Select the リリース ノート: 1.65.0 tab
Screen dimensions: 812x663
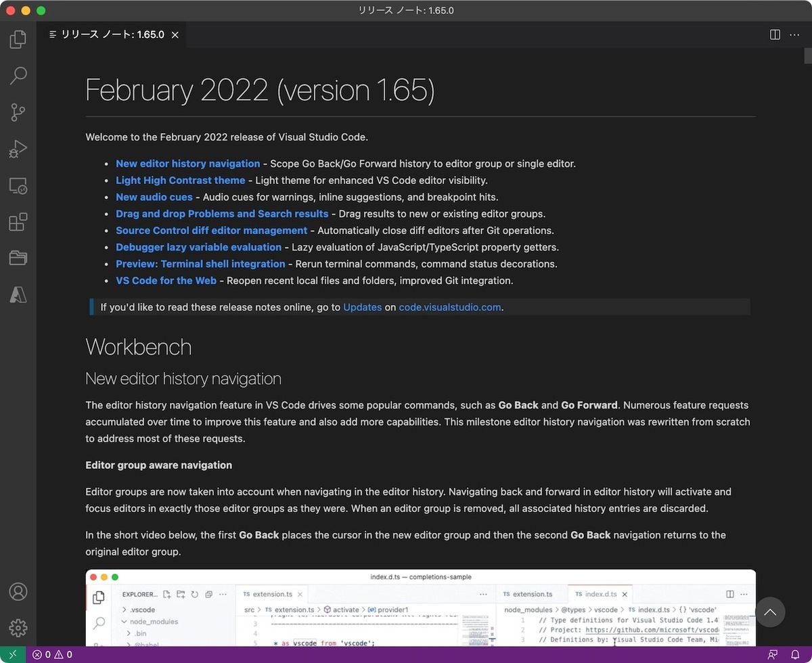click(112, 35)
